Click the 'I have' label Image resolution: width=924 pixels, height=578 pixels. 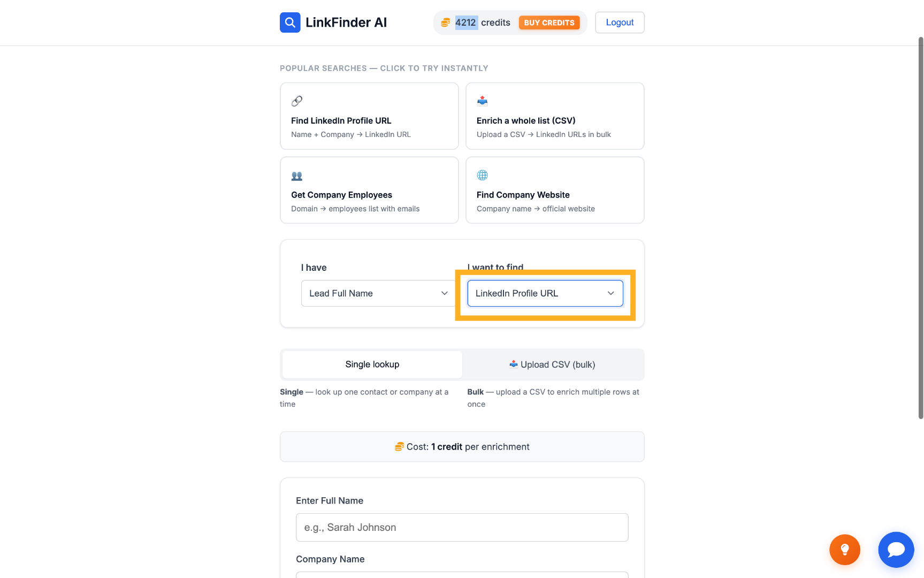[314, 268]
